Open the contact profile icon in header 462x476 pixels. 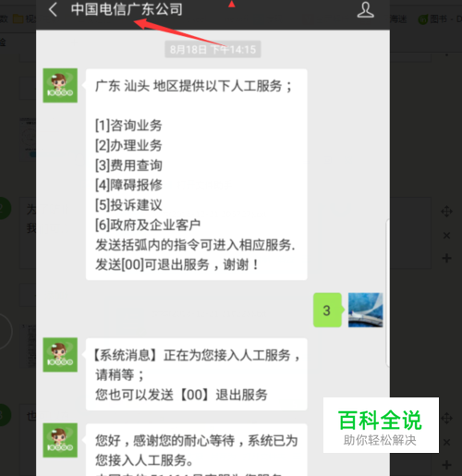point(365,10)
